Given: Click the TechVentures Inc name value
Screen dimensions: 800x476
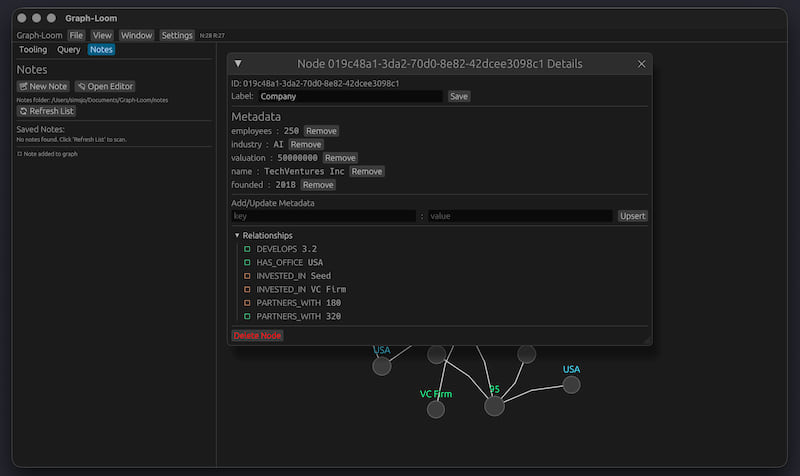Looking at the screenshot, I should click(304, 171).
